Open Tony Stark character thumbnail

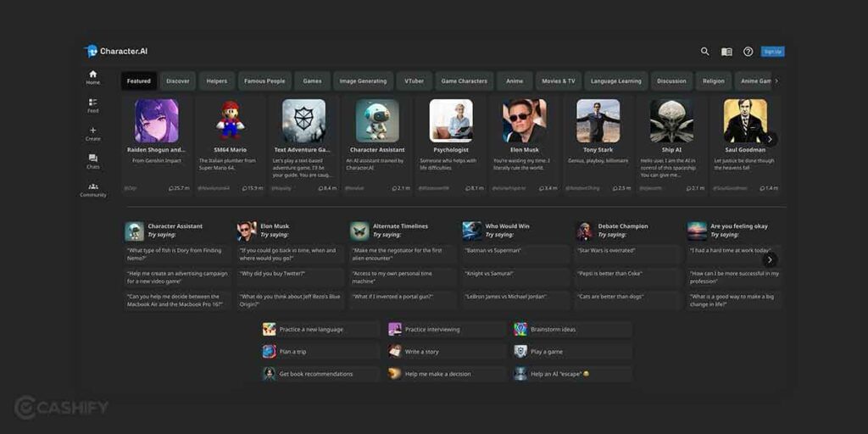(x=598, y=120)
